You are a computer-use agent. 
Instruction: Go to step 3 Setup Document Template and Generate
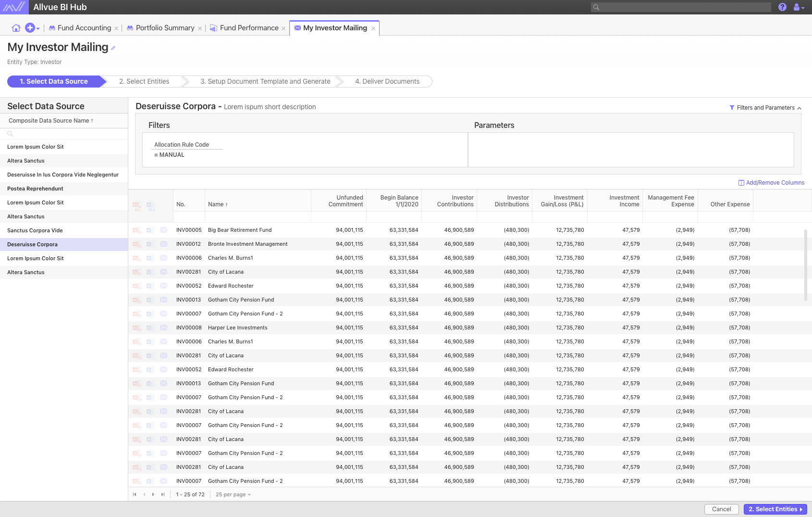[265, 81]
